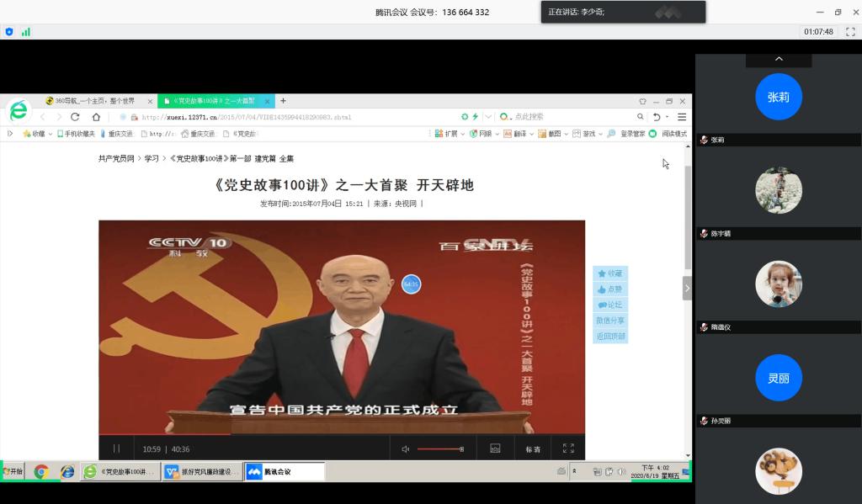The width and height of the screenshot is (862, 504).
Task: Open the 共产党员网 breadcrumb link
Action: click(116, 158)
